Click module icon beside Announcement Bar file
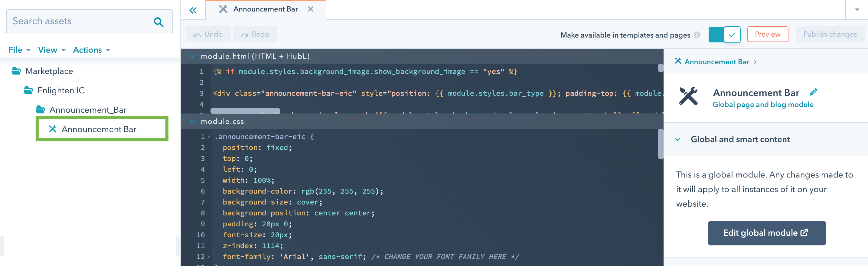This screenshot has height=266, width=868. 53,129
